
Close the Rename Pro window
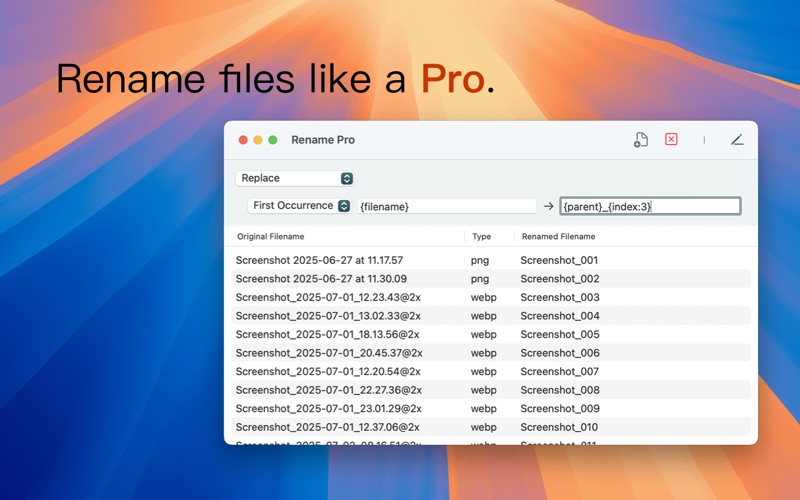click(x=243, y=140)
